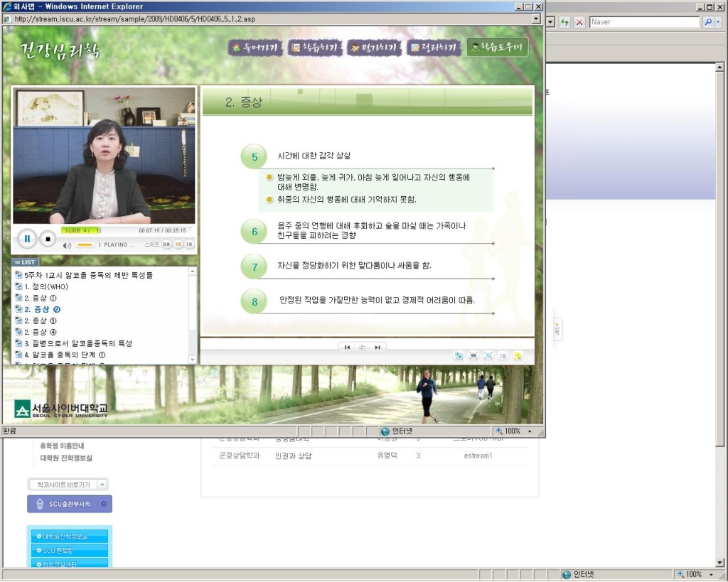Select current '2. 증상 ②' slide
This screenshot has height=582, width=728.
point(42,309)
